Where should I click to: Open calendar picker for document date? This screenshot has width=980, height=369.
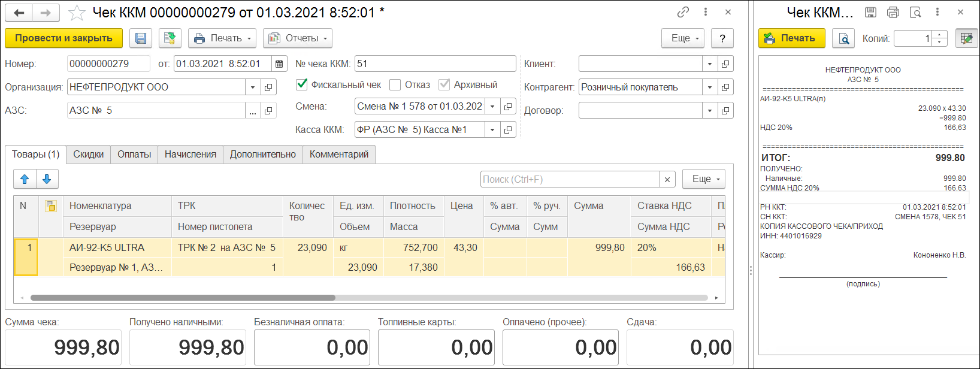[x=279, y=64]
